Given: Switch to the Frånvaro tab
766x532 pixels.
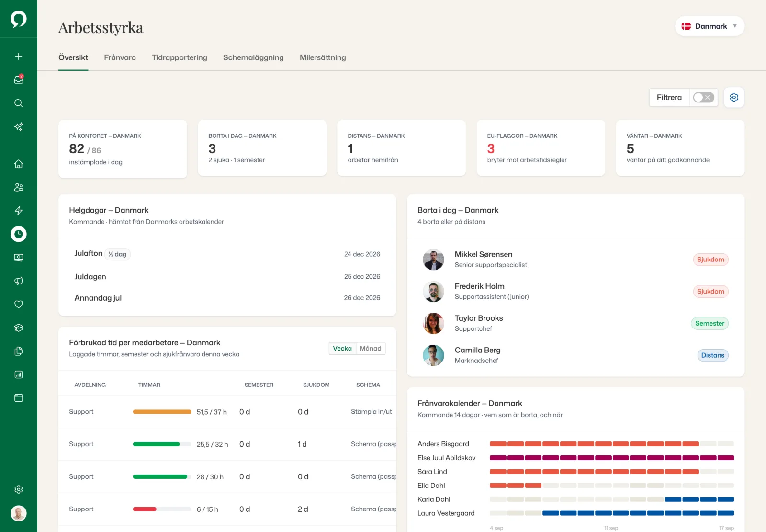Looking at the screenshot, I should (x=120, y=57).
